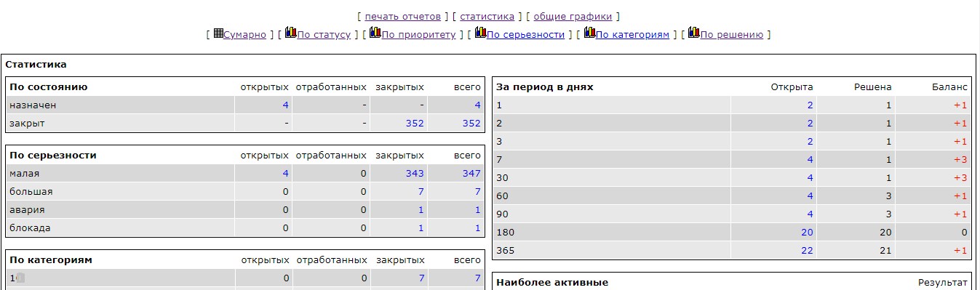Open the общие графики link
Viewport: 980px width, 290px height.
573,16
